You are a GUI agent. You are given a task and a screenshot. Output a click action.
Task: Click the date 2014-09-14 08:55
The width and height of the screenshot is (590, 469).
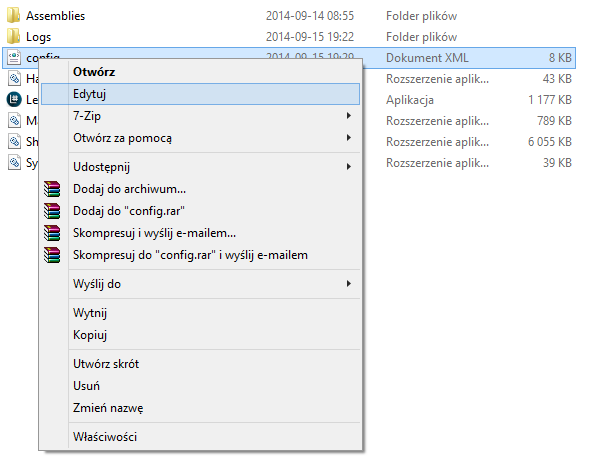point(310,16)
